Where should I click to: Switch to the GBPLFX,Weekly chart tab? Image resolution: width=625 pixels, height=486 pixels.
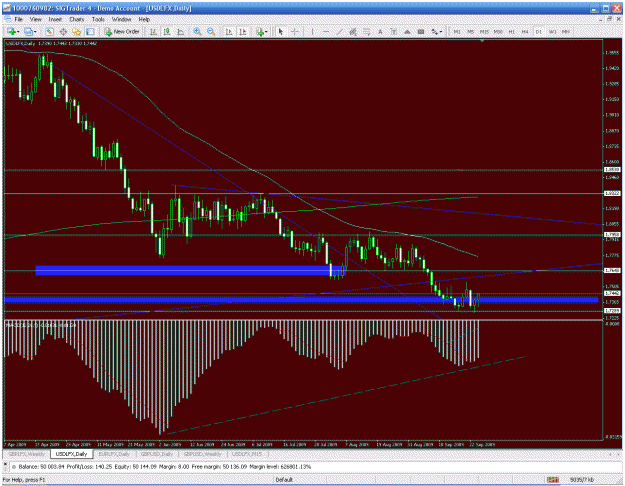pyautogui.click(x=27, y=454)
